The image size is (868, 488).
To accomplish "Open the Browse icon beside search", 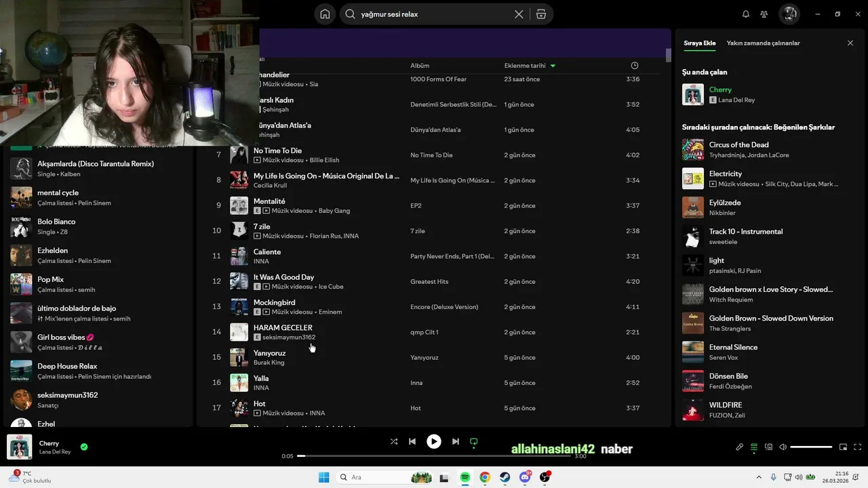I will pos(540,14).
